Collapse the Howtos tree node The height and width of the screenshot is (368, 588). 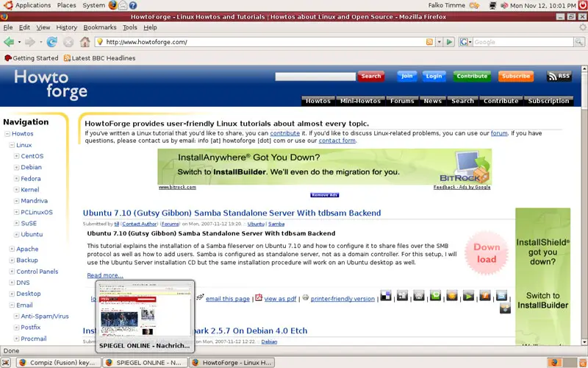click(x=7, y=134)
